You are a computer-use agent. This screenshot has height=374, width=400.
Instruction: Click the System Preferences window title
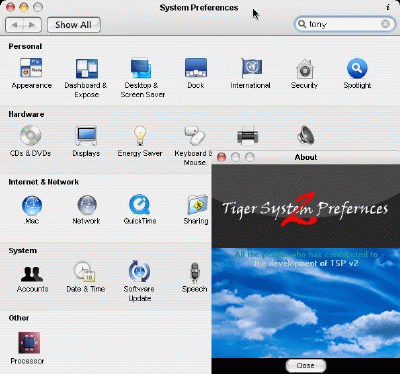click(199, 7)
